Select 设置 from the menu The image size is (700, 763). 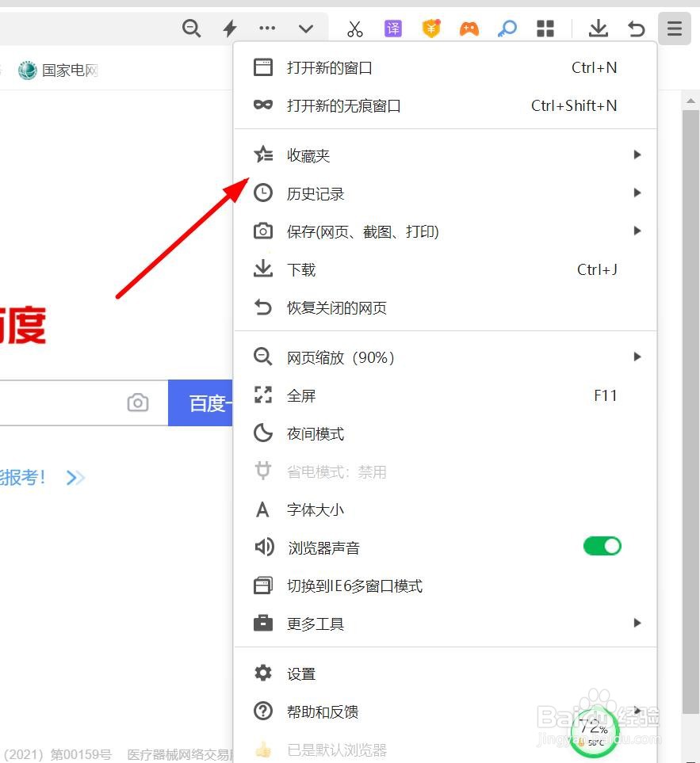point(302,673)
